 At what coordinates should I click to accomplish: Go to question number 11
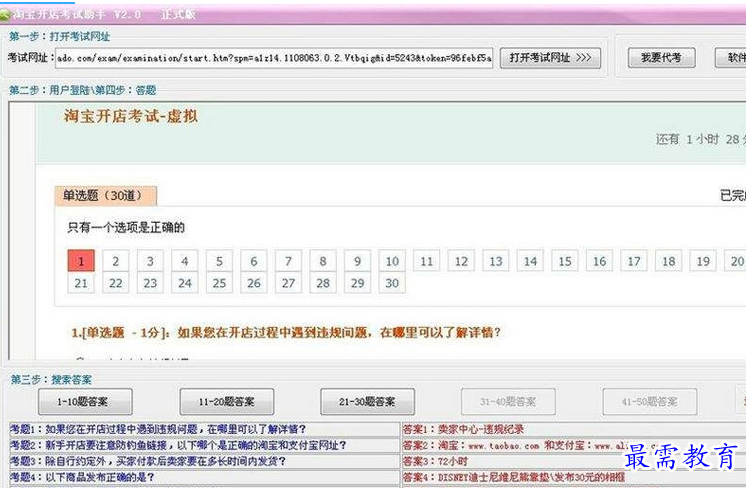[x=427, y=261]
